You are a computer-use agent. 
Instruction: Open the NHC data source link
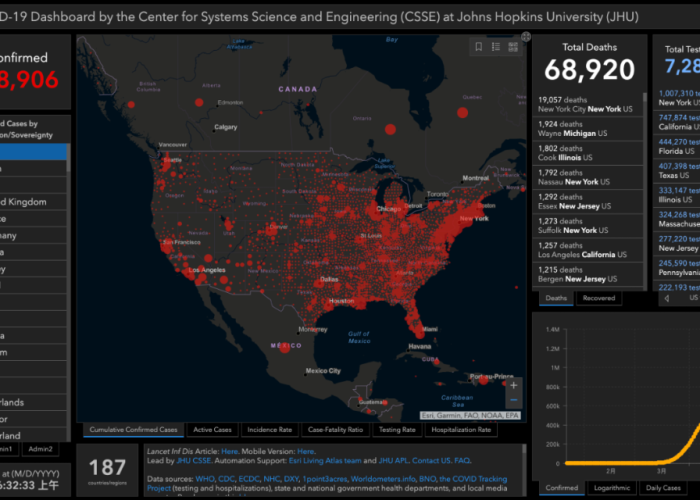click(271, 479)
